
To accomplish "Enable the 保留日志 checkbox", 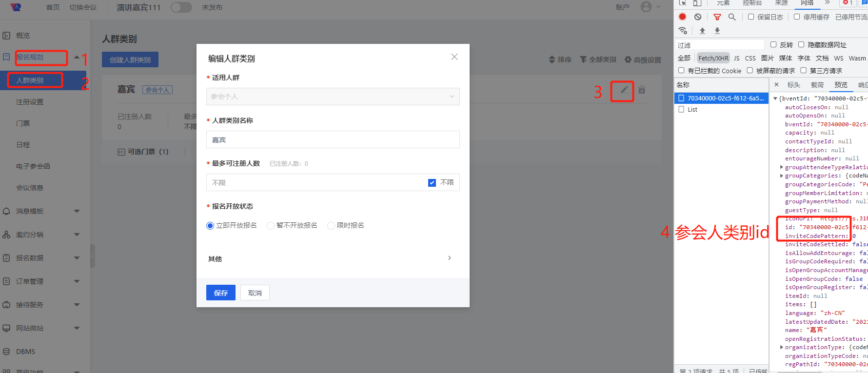I will [751, 17].
